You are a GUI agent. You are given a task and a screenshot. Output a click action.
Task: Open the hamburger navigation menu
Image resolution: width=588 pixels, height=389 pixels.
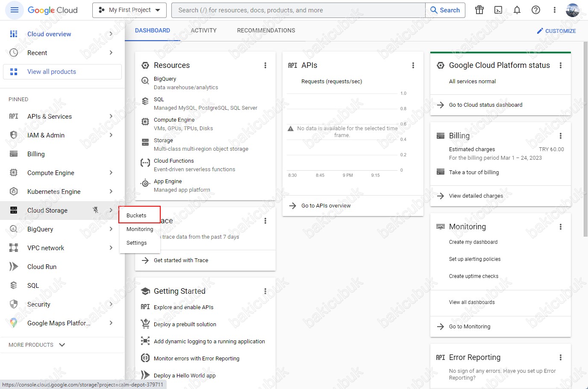[14, 10]
